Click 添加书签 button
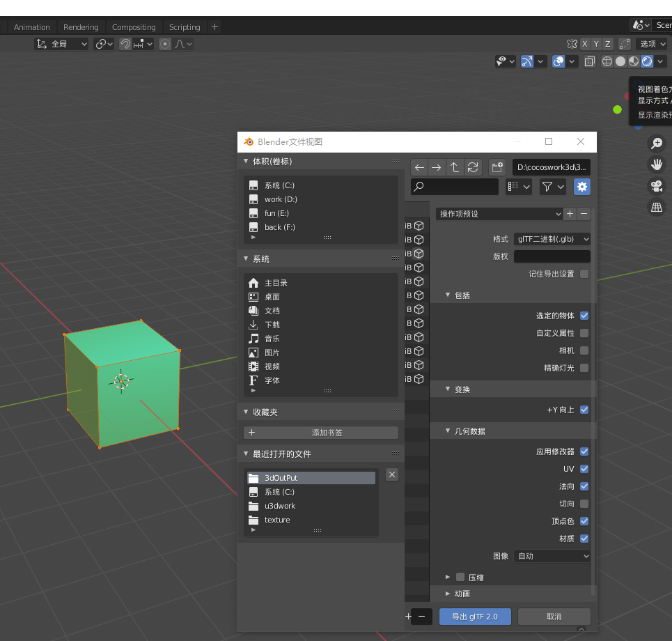Viewport: 672px width, 641px height. 321,433
